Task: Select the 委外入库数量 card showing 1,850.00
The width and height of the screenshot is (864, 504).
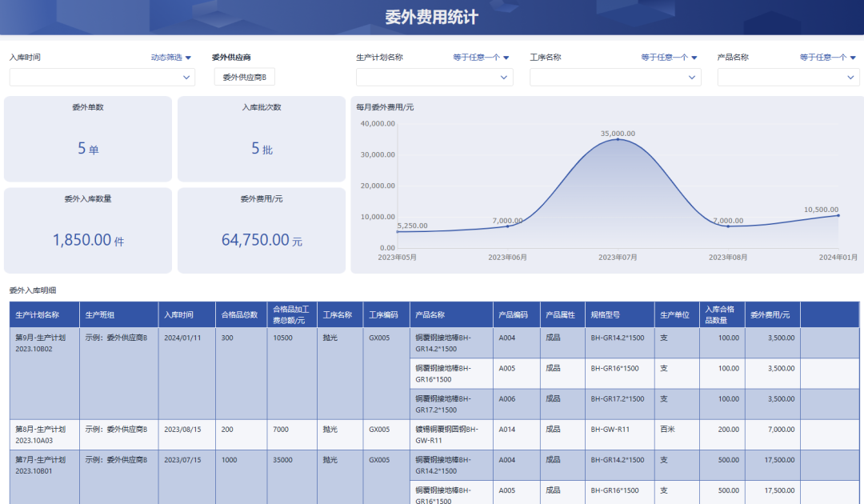Action: tap(88, 230)
